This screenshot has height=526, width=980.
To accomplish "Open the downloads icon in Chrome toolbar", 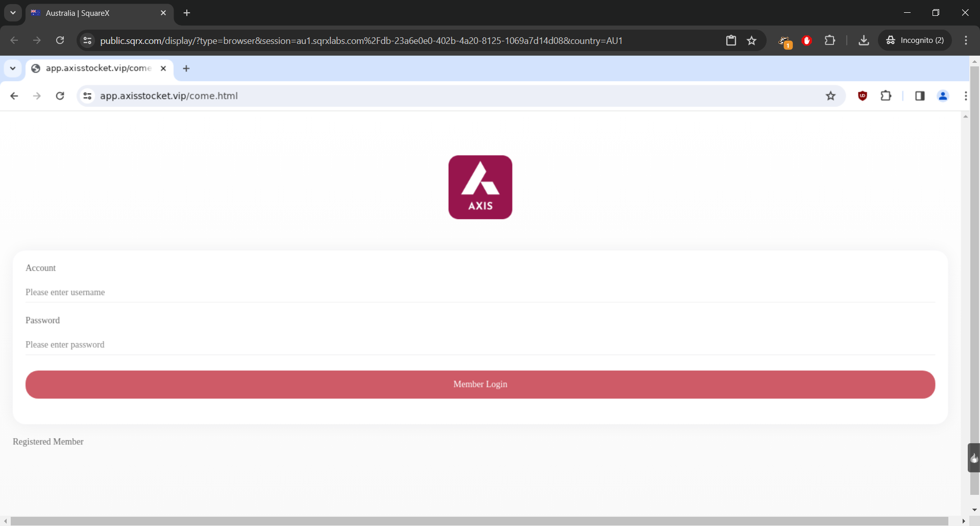I will [864, 40].
